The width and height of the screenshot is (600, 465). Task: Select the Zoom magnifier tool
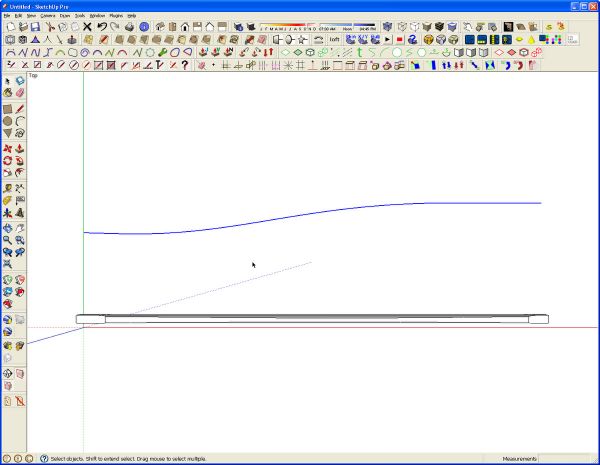click(x=8, y=240)
